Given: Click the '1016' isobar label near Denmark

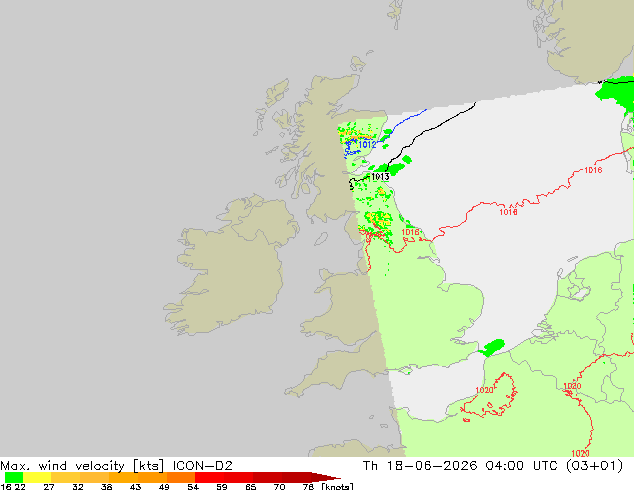Looking at the screenshot, I should pos(593,170).
